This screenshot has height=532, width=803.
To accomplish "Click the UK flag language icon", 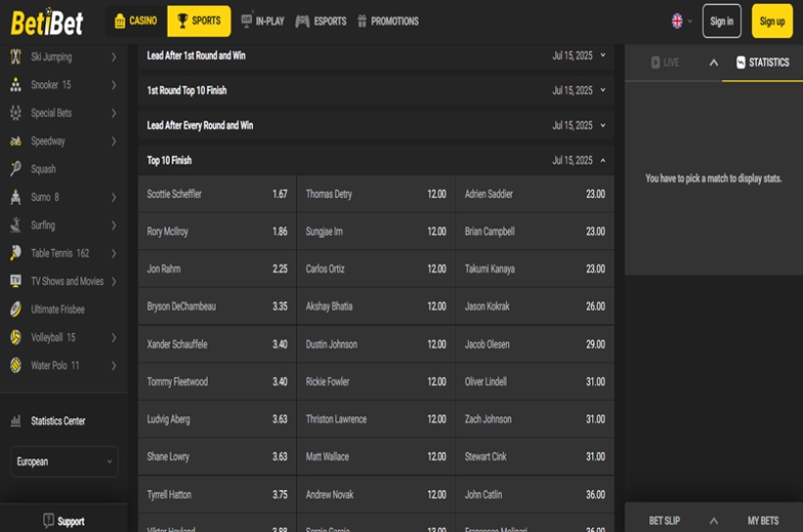I will 678,21.
